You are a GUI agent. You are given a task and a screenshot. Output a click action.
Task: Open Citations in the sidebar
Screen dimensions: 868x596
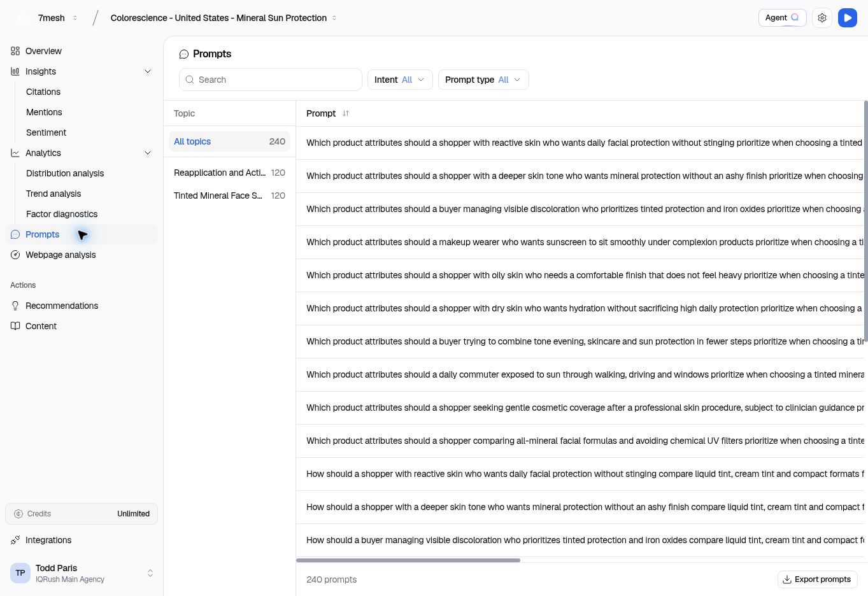pyautogui.click(x=43, y=92)
